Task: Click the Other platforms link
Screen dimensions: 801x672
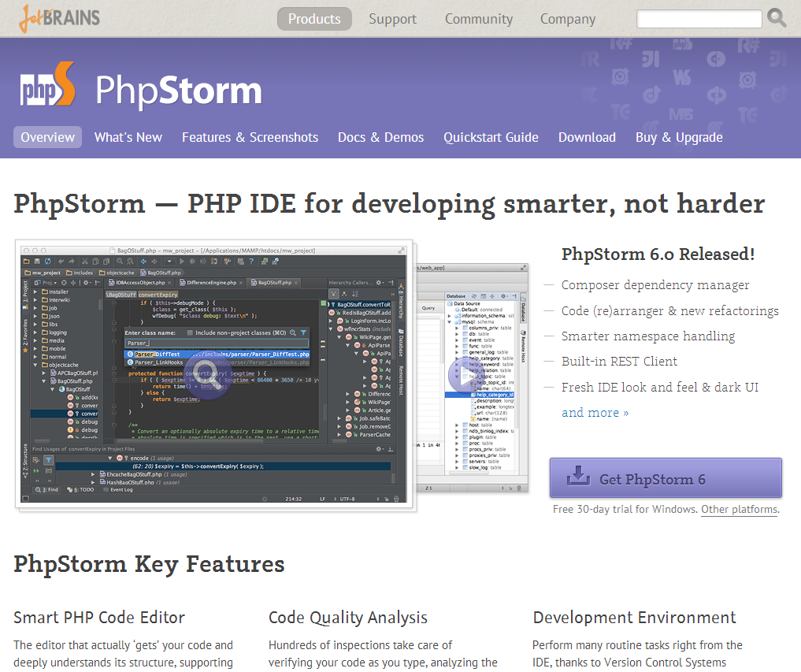Action: 739,510
